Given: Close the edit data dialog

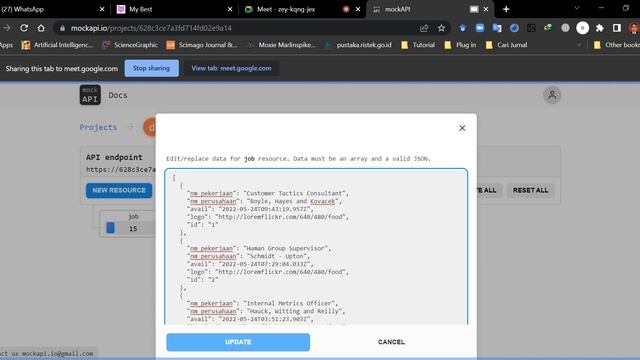Looking at the screenshot, I should pos(462,128).
